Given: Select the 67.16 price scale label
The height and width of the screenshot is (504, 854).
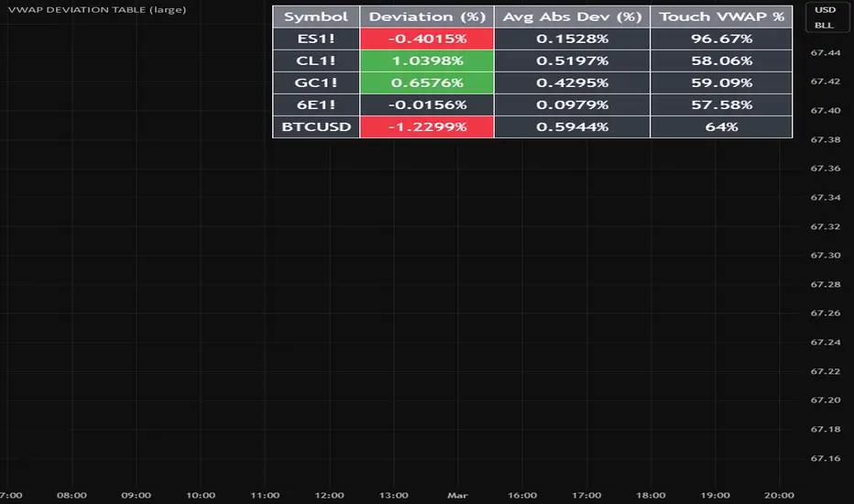Looking at the screenshot, I should 825,458.
